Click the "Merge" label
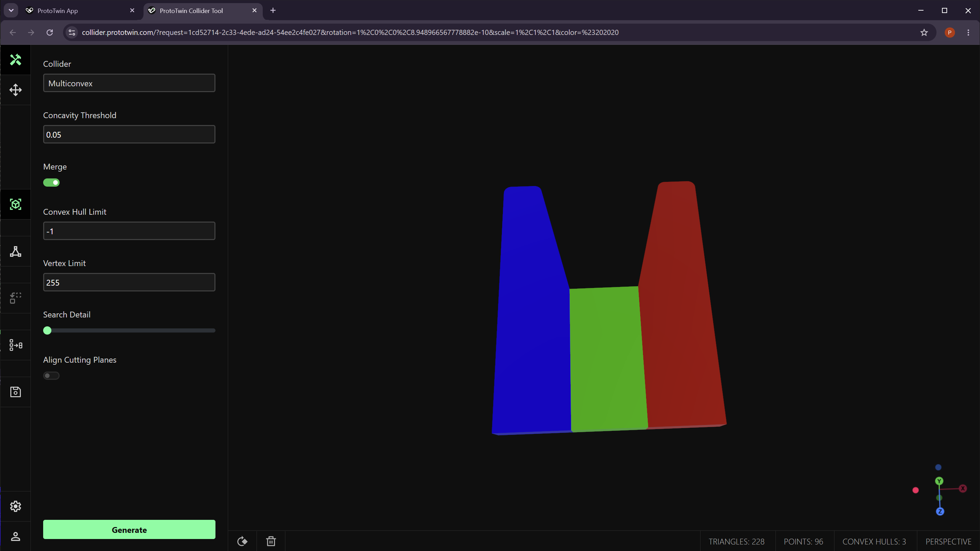 tap(55, 166)
